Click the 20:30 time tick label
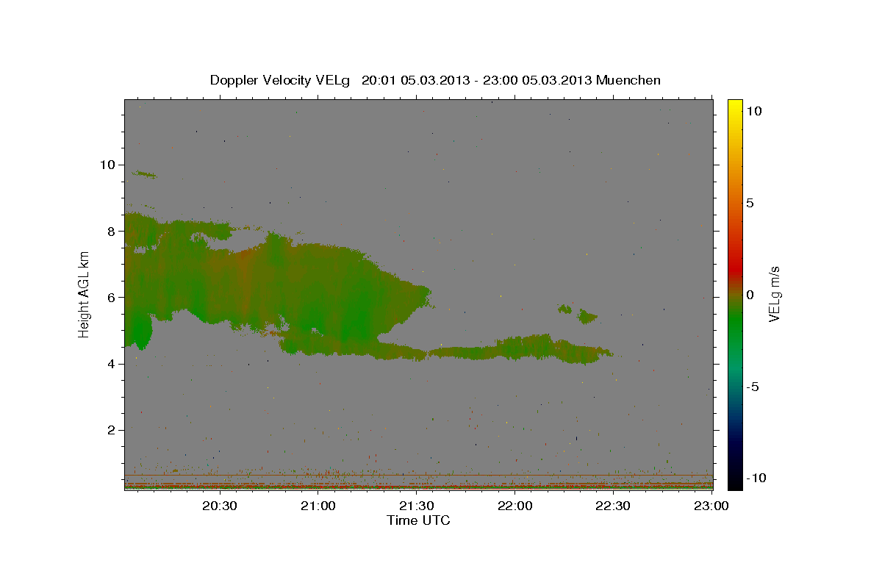 point(220,506)
